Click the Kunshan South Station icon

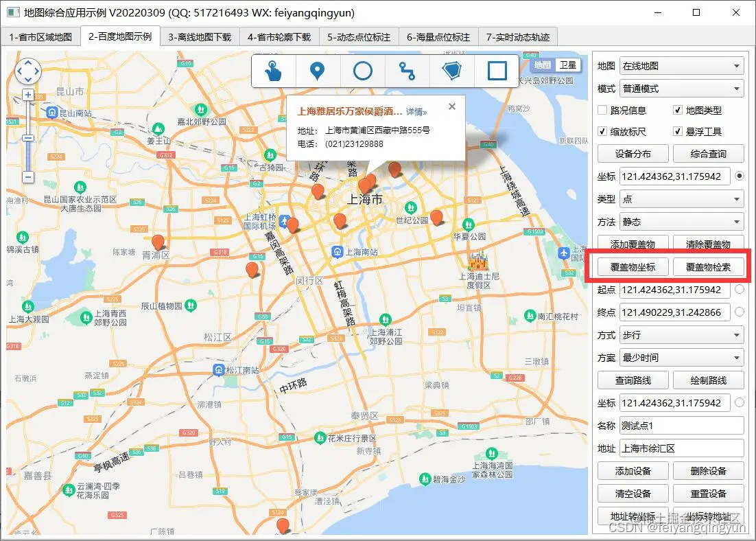52,113
